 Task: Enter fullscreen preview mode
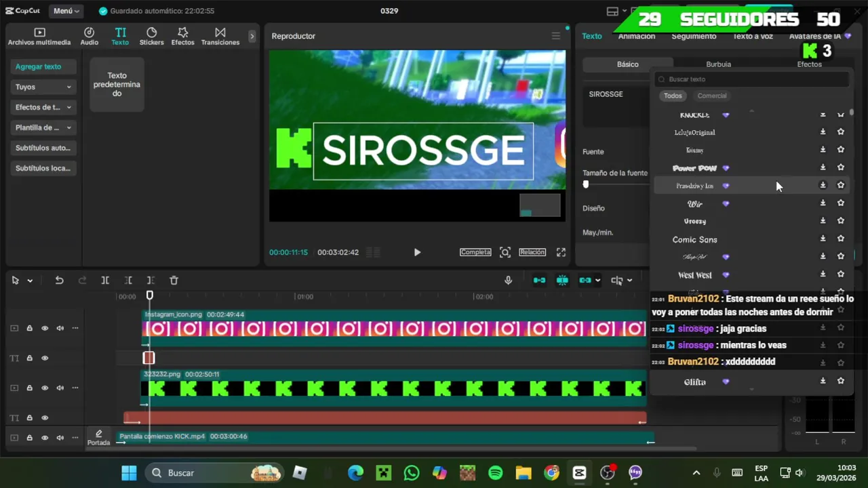coord(561,252)
